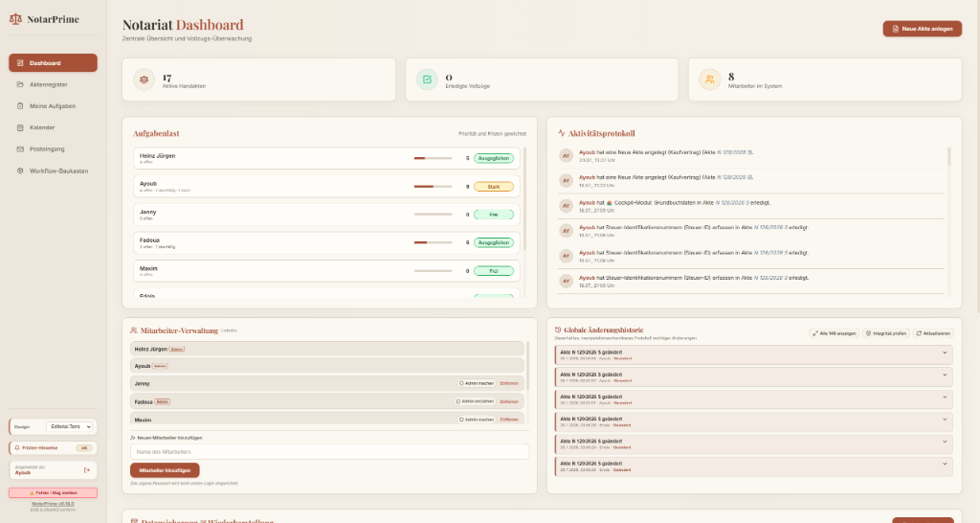Click the Fehler / Bug melden button
The width and height of the screenshot is (980, 523).
(54, 493)
